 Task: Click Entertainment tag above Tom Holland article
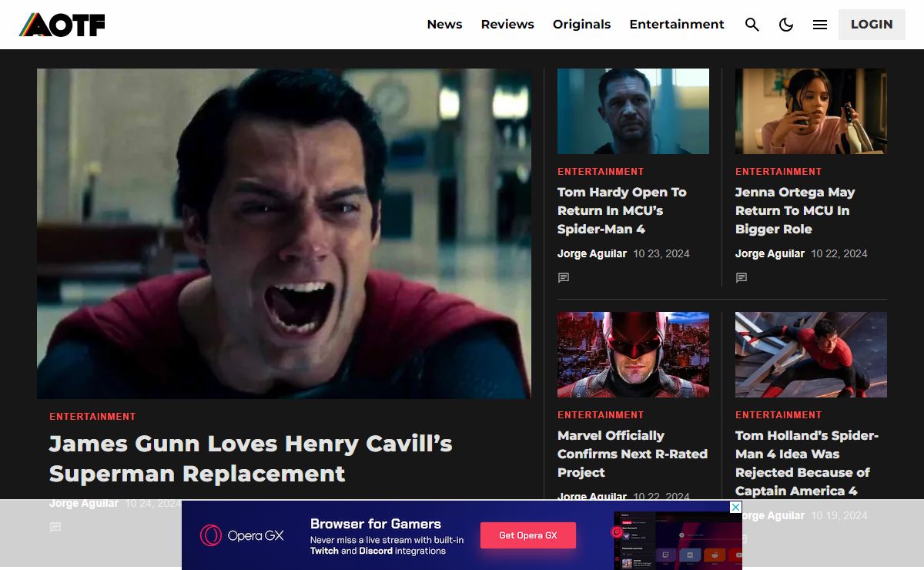tap(778, 415)
